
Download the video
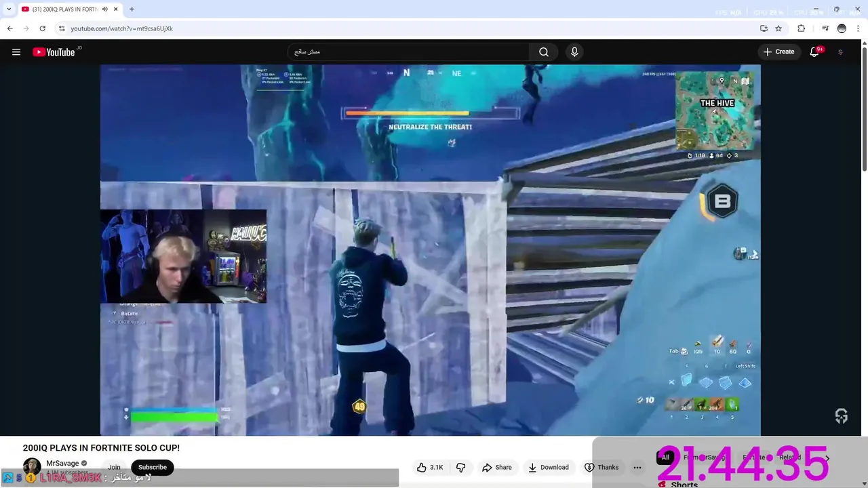[x=549, y=467]
